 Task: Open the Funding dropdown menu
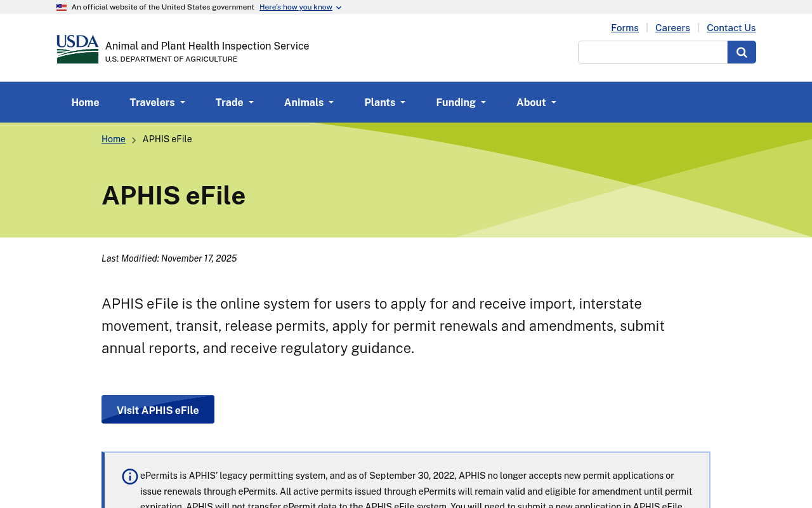[x=461, y=102]
